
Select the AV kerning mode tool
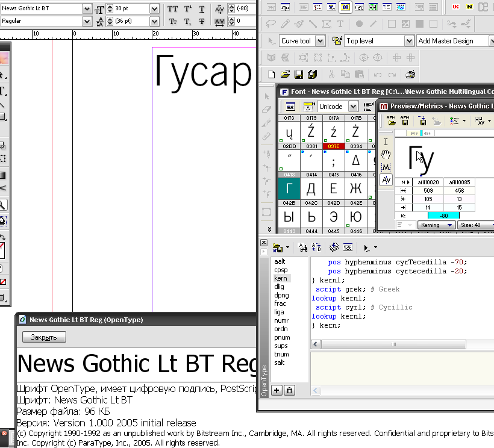click(x=386, y=180)
